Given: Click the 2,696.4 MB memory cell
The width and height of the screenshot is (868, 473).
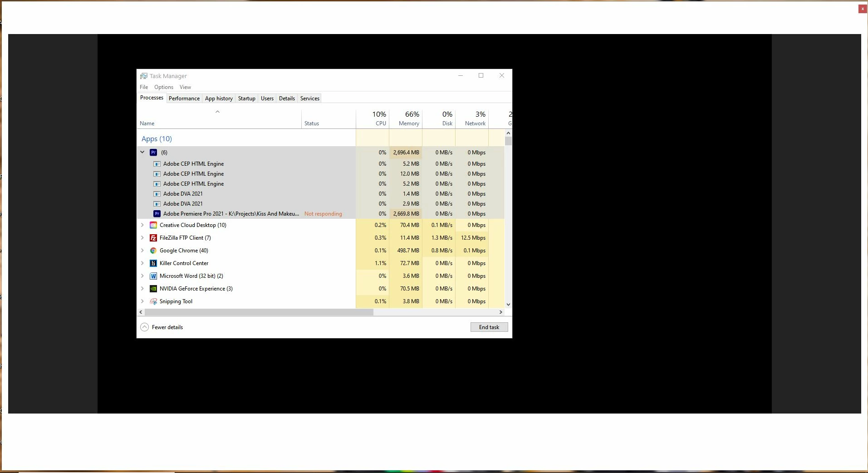Looking at the screenshot, I should pyautogui.click(x=406, y=153).
